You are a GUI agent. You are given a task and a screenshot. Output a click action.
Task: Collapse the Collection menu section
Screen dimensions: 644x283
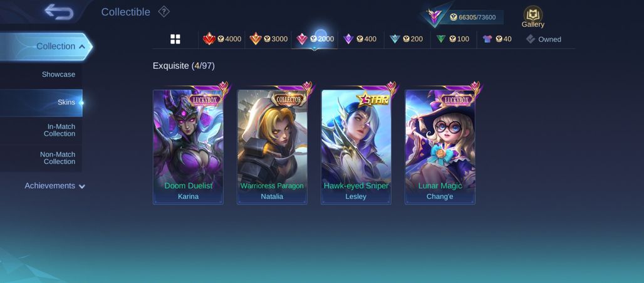click(46, 46)
